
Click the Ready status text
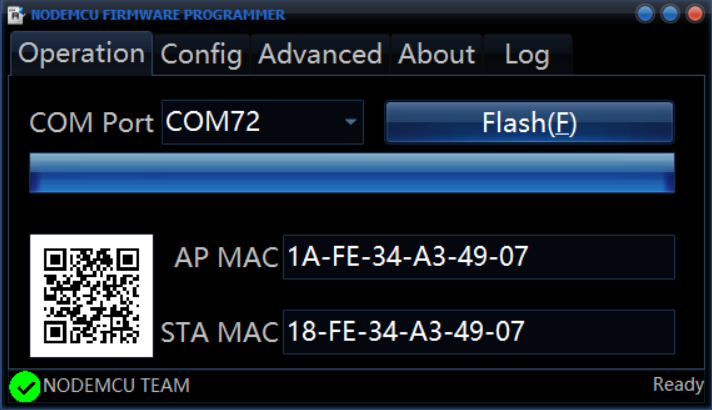coord(678,385)
